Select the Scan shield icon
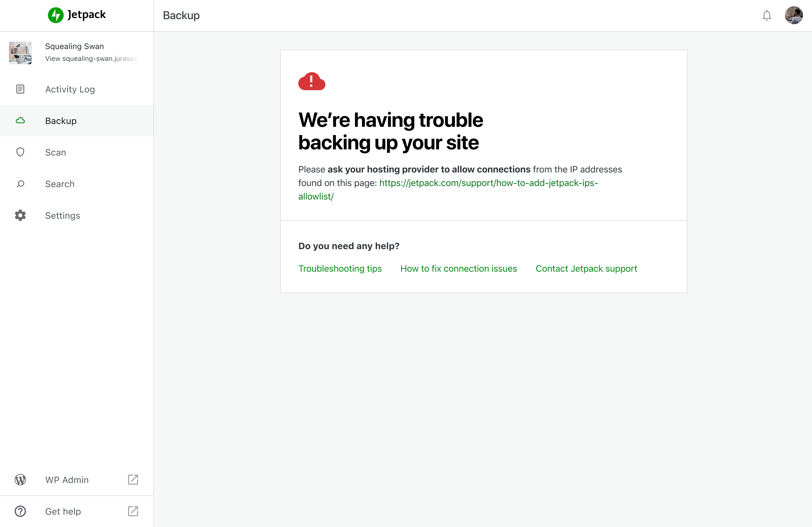This screenshot has width=812, height=527. [20, 152]
